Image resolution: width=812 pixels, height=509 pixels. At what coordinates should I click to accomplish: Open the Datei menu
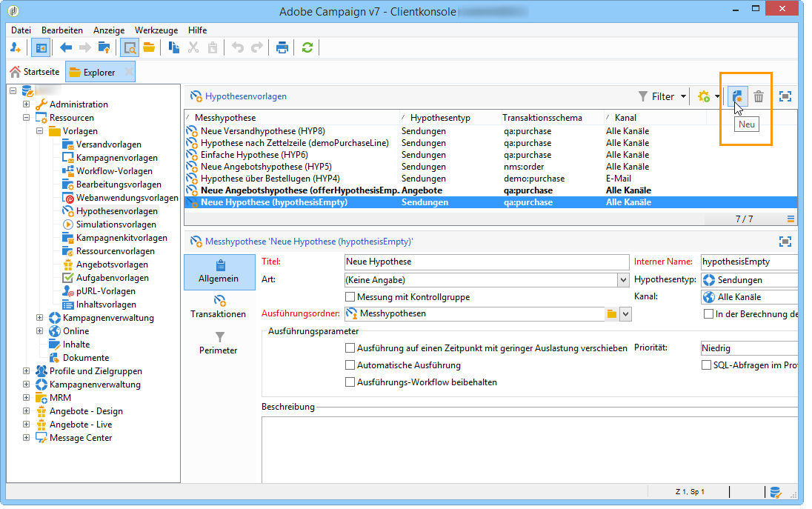pyautogui.click(x=21, y=30)
